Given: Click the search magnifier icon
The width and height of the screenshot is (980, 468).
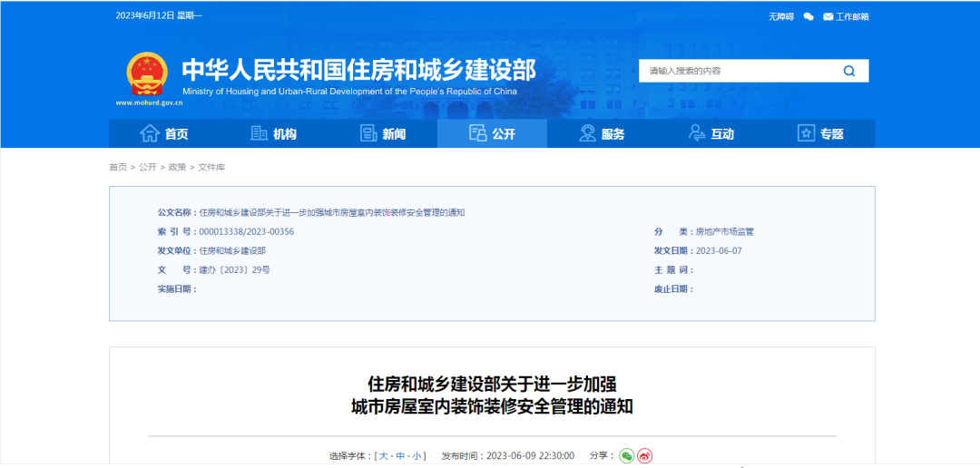Looking at the screenshot, I should pos(848,72).
